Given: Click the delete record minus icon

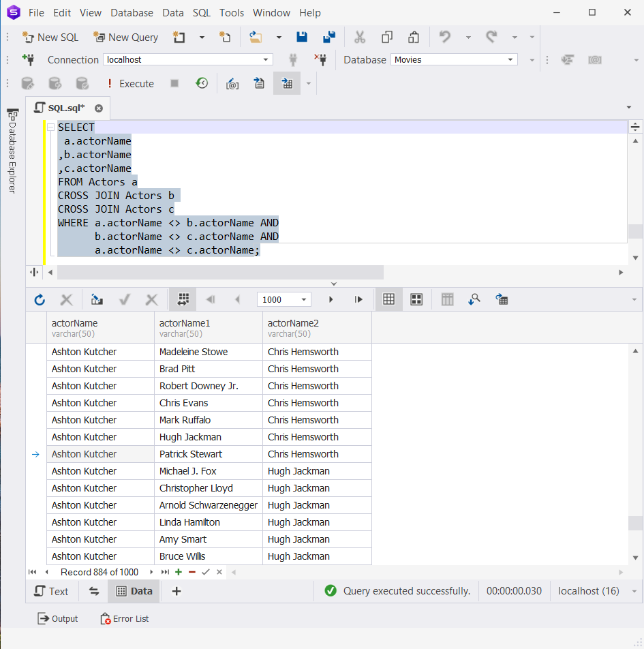Looking at the screenshot, I should 191,572.
